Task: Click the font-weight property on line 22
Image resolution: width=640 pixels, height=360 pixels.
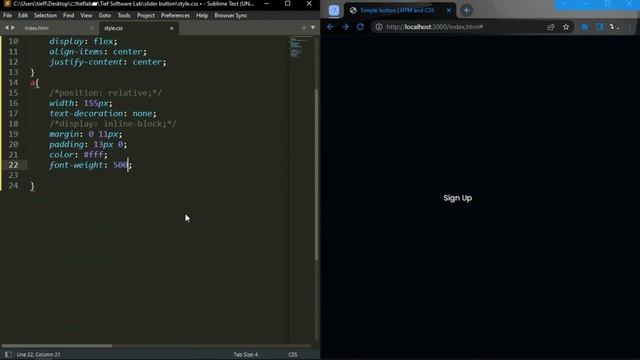Action: pyautogui.click(x=76, y=165)
